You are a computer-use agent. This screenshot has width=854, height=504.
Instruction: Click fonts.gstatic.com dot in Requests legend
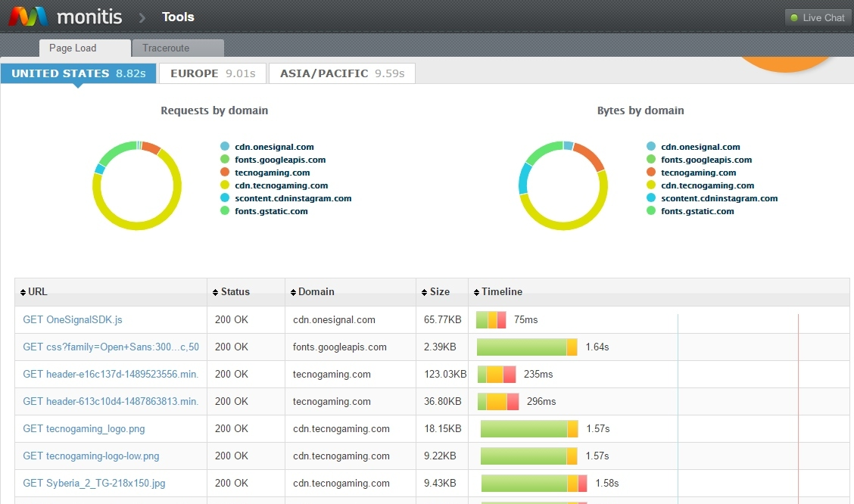[225, 210]
